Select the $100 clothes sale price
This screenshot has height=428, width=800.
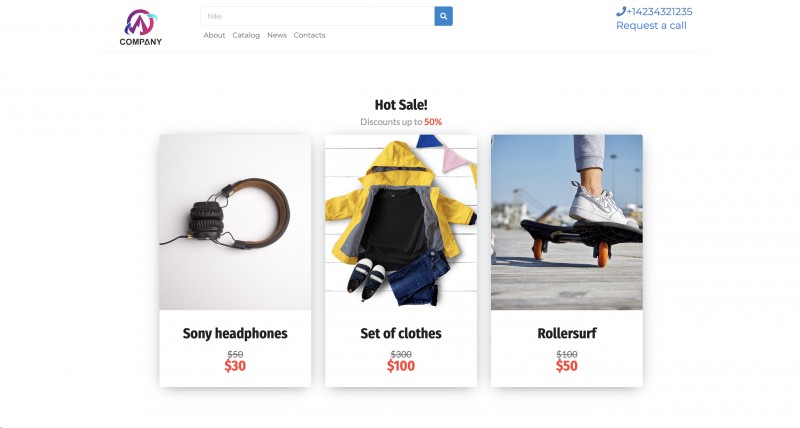pyautogui.click(x=401, y=366)
